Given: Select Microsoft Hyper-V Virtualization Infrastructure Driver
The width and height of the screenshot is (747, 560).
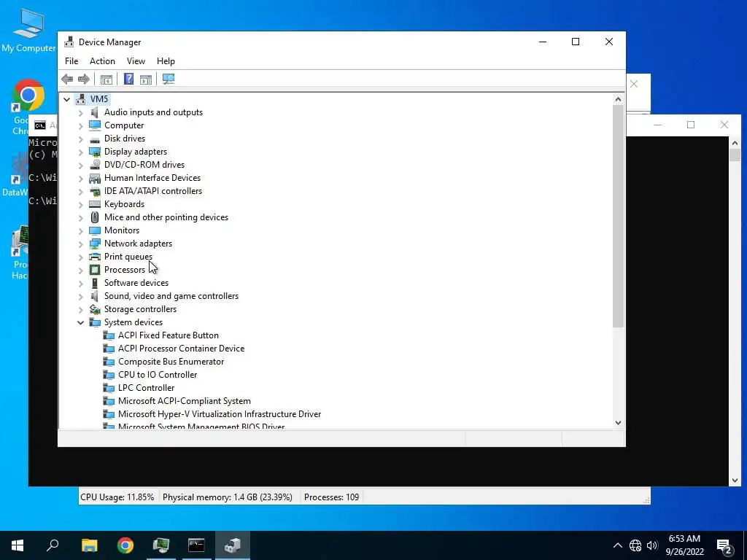Looking at the screenshot, I should click(x=220, y=414).
